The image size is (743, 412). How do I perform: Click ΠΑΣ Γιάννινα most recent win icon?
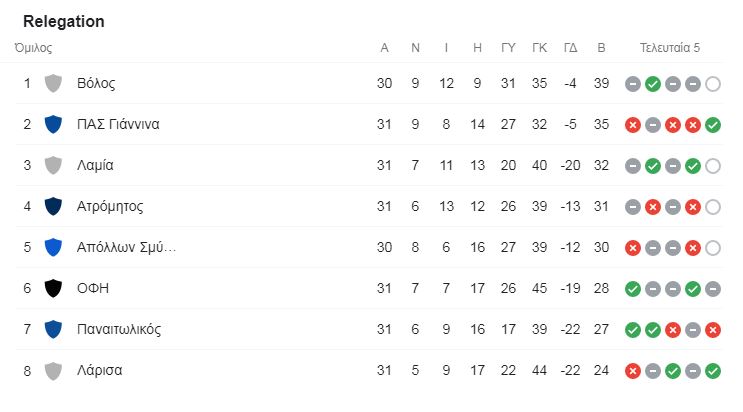(x=713, y=125)
